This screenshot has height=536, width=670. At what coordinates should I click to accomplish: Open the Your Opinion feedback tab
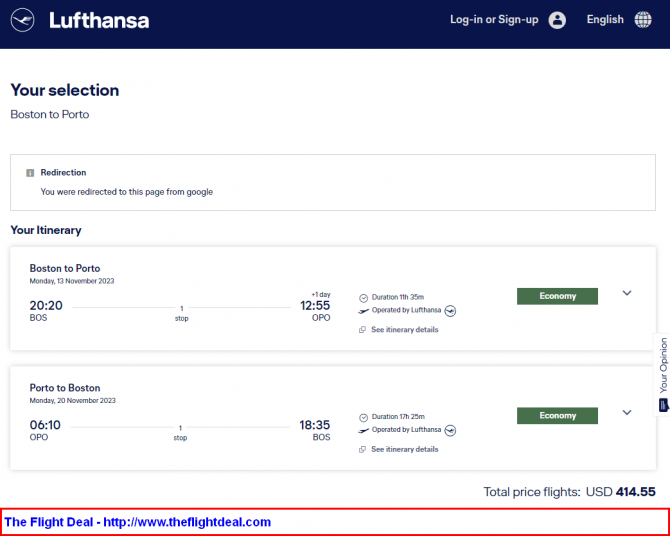662,374
